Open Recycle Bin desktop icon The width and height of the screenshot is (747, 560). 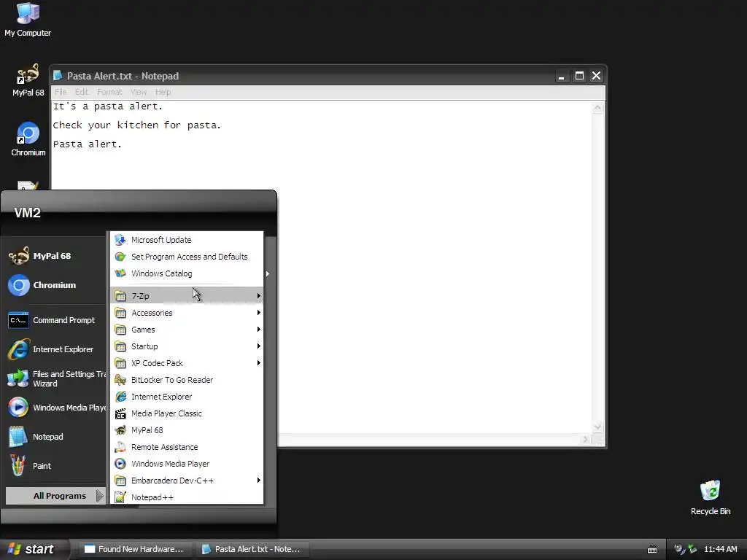coord(710,497)
